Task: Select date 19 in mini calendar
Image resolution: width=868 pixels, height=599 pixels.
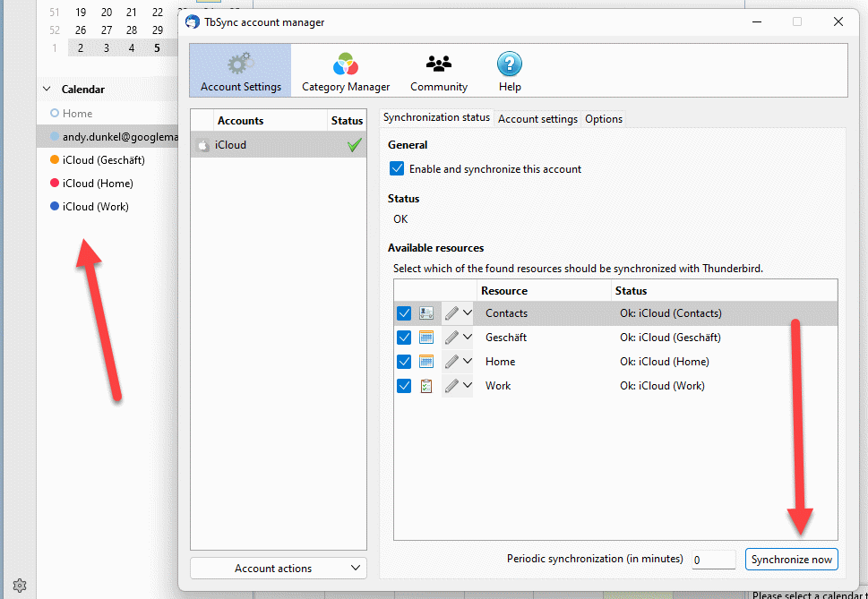Action: 81,13
